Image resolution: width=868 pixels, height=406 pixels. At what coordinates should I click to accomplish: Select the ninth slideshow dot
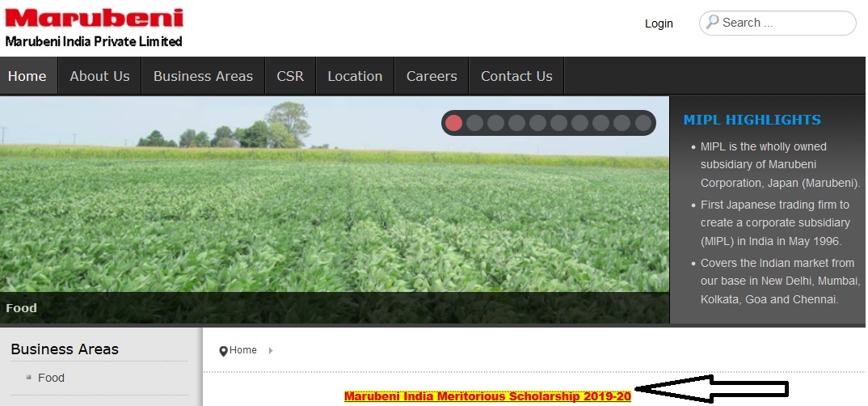coord(622,123)
